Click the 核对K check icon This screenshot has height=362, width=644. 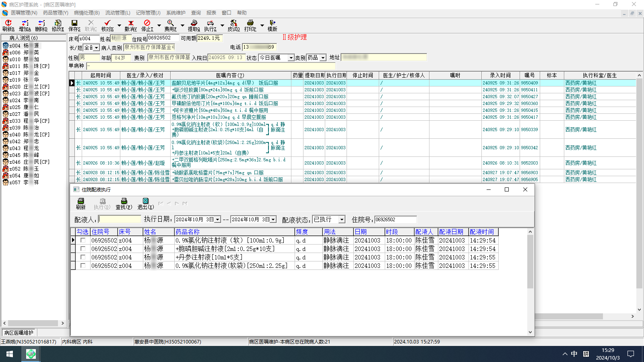[107, 25]
